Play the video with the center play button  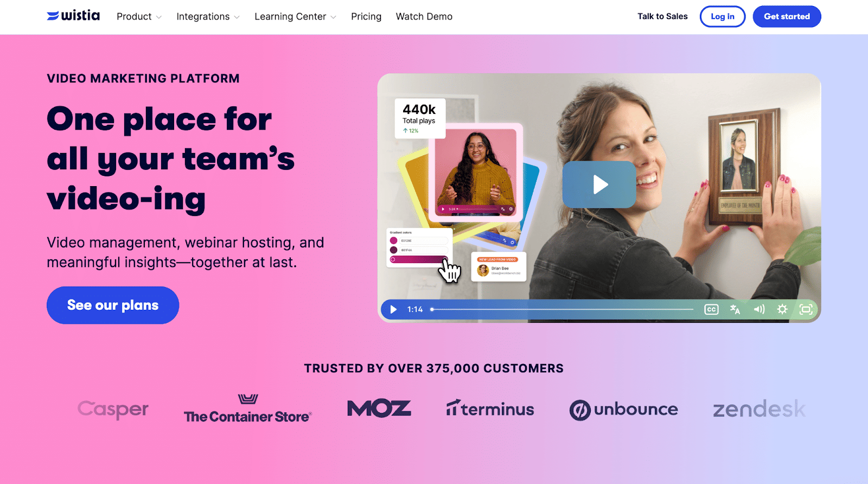point(599,184)
